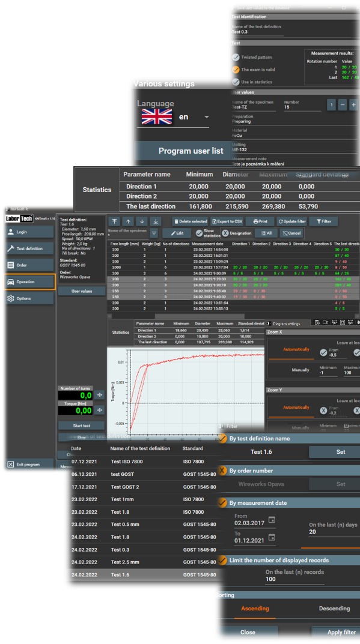Click Delete selected trash button

pyautogui.click(x=190, y=221)
